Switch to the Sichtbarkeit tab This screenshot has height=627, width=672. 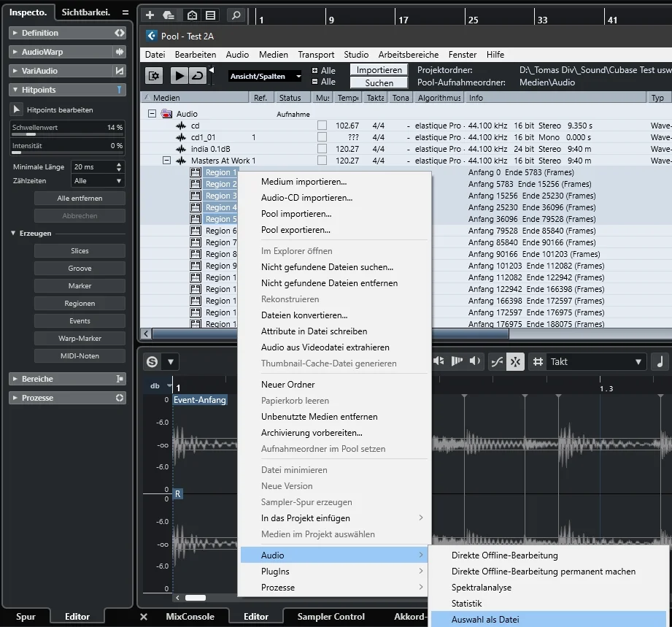(85, 12)
